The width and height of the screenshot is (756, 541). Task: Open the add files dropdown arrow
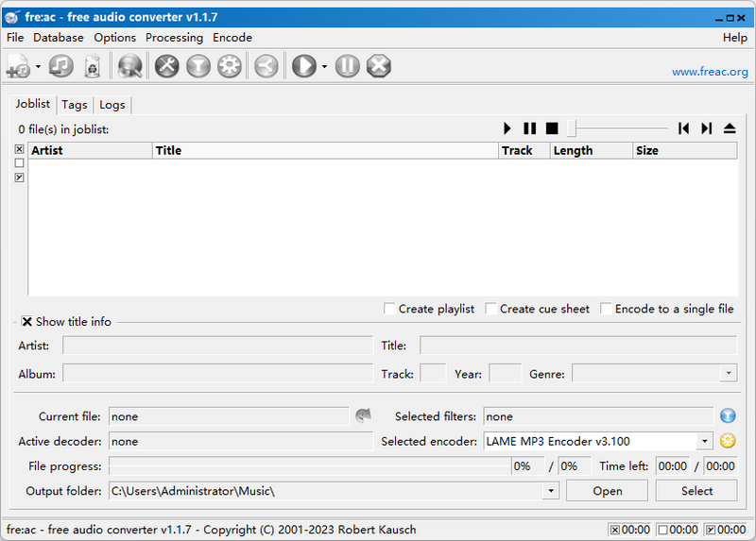pyautogui.click(x=38, y=66)
